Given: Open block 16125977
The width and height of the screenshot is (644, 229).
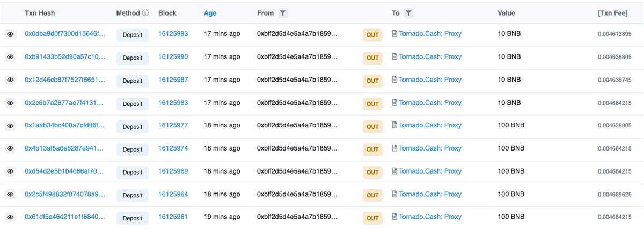Looking at the screenshot, I should (x=173, y=125).
